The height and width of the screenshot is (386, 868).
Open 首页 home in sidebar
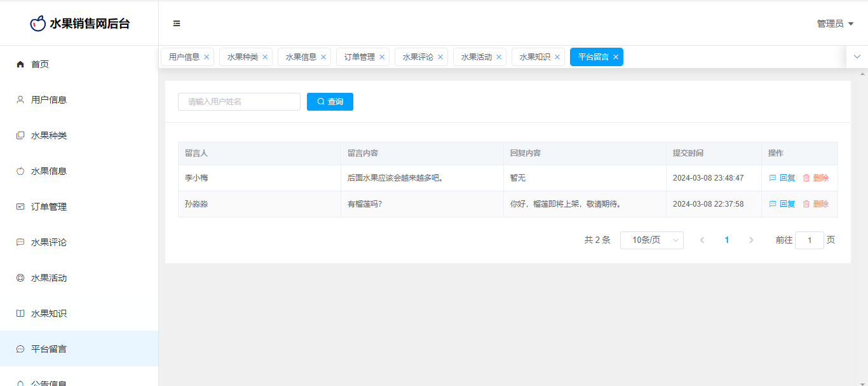pos(40,64)
